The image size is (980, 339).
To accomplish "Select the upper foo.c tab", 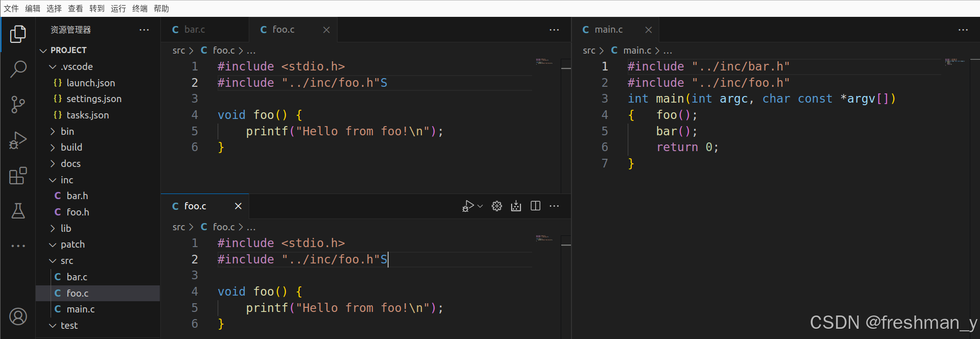I will 293,30.
